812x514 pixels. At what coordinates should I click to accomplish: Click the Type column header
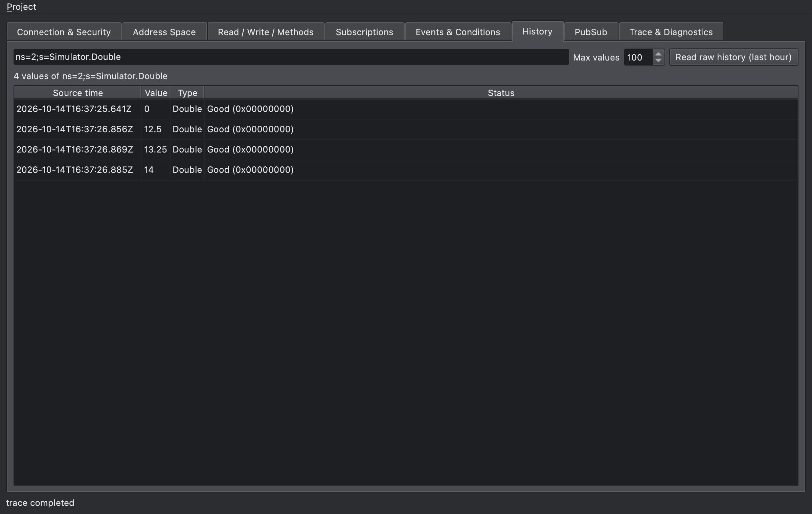[187, 93]
